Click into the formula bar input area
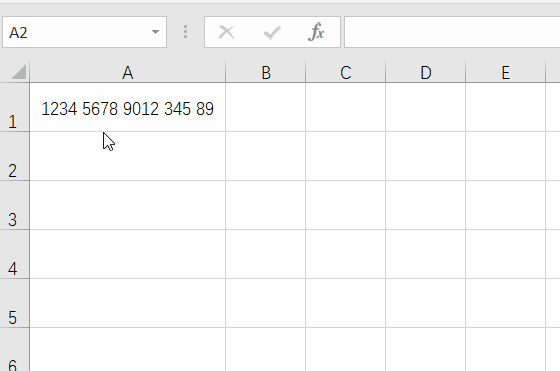Screen dimensions: 560x371 [x=452, y=32]
